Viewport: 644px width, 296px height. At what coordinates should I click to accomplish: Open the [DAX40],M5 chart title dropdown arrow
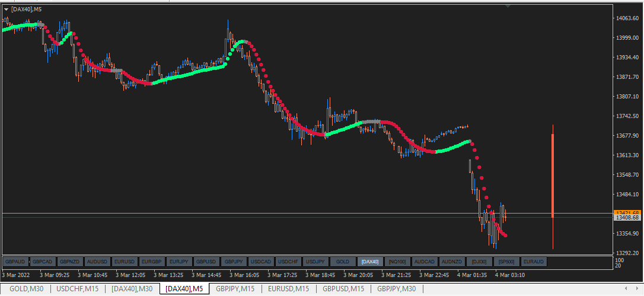(x=6, y=9)
